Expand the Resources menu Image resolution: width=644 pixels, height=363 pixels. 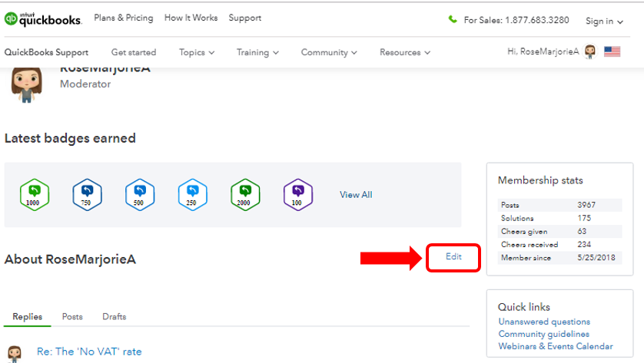[405, 52]
